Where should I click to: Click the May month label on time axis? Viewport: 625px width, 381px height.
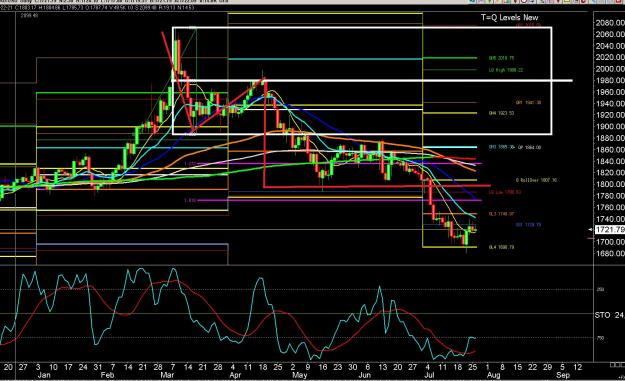coord(300,375)
